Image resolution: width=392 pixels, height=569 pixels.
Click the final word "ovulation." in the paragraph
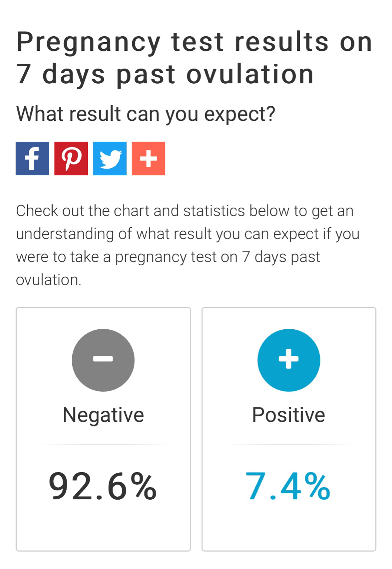pos(49,280)
